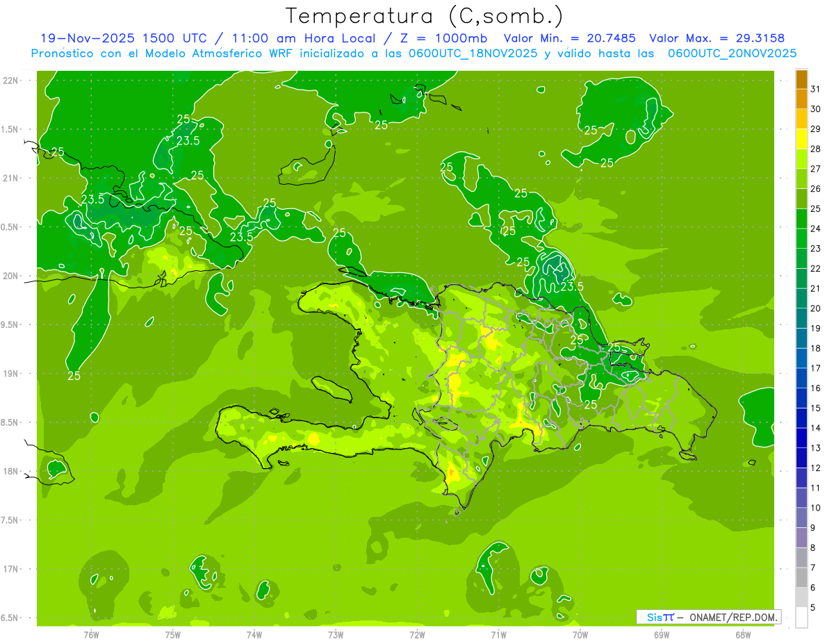The image size is (834, 644).
Task: Click the color scale label "28"
Action: point(816,149)
